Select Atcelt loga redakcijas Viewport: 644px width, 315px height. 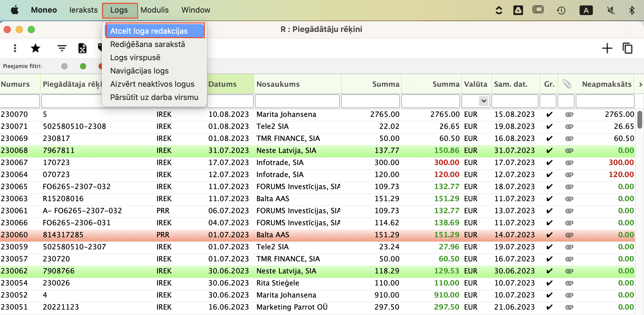click(155, 31)
